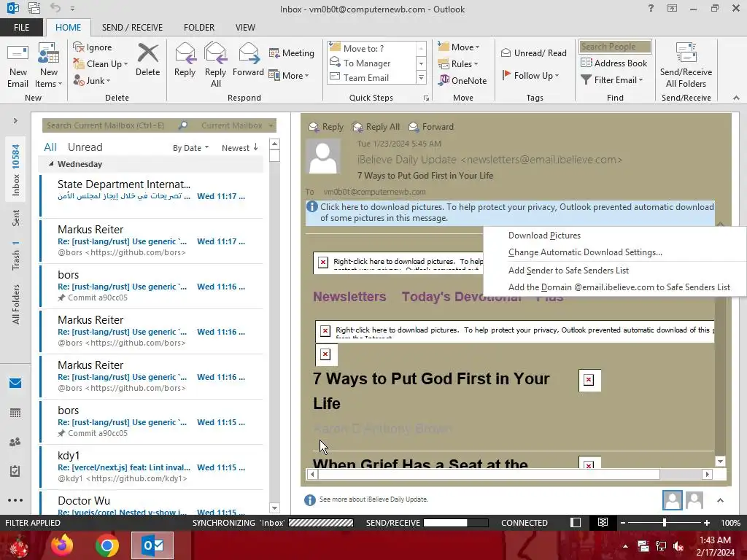The image size is (747, 560).
Task: Collapse the Wednesday group
Action: pyautogui.click(x=51, y=164)
